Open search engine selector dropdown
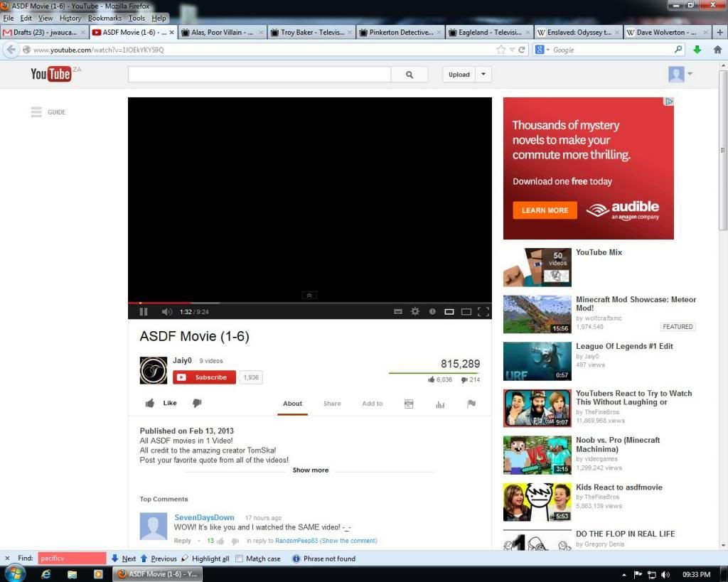The width and height of the screenshot is (728, 582). tap(542, 50)
